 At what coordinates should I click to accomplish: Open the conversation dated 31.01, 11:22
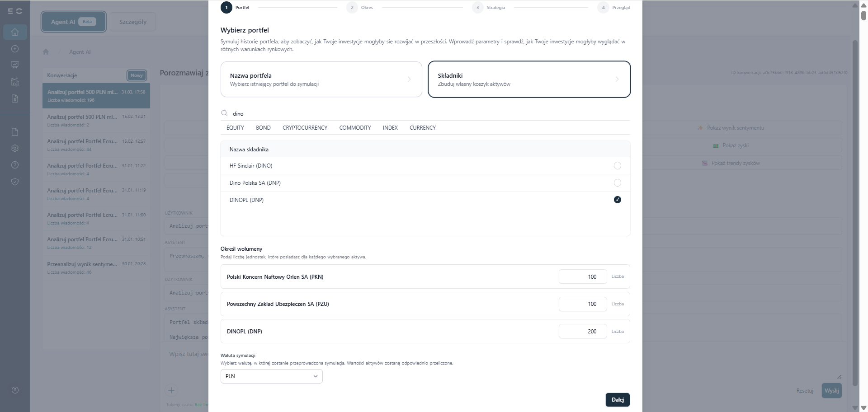(x=96, y=169)
